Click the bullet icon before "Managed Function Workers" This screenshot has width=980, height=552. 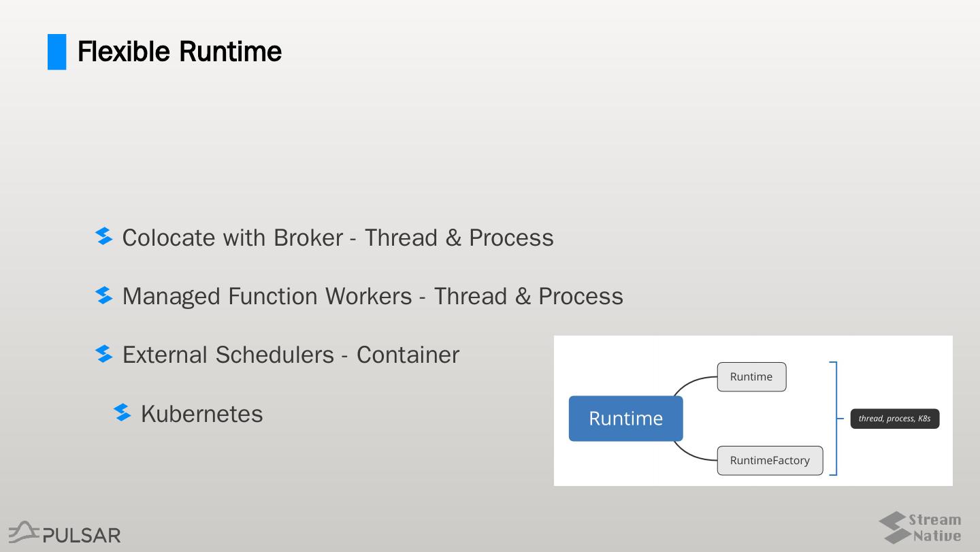click(104, 295)
